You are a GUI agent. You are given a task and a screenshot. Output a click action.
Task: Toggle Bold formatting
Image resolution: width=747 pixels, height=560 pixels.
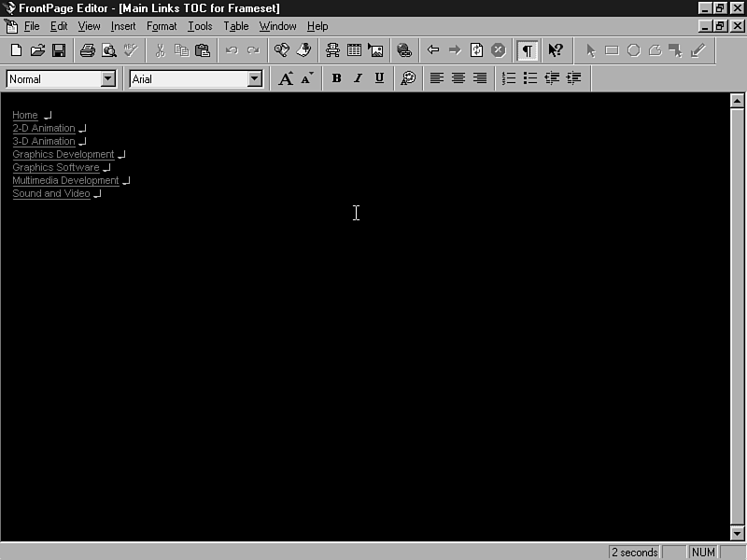point(336,78)
